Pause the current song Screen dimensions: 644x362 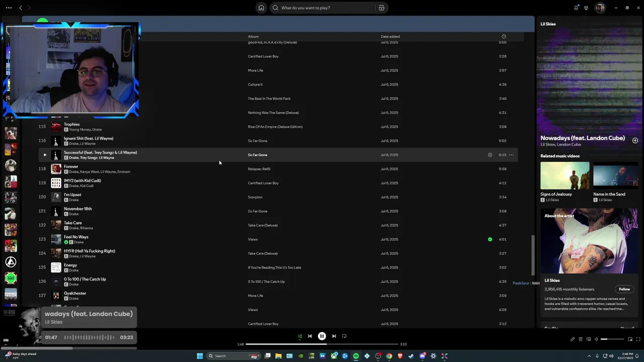click(x=322, y=336)
